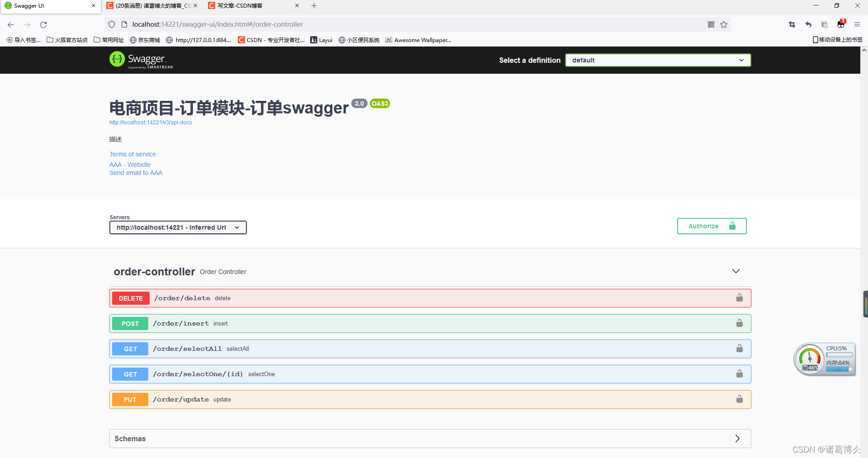
Task: Open a new browser tab with plus icon
Action: tap(314, 6)
